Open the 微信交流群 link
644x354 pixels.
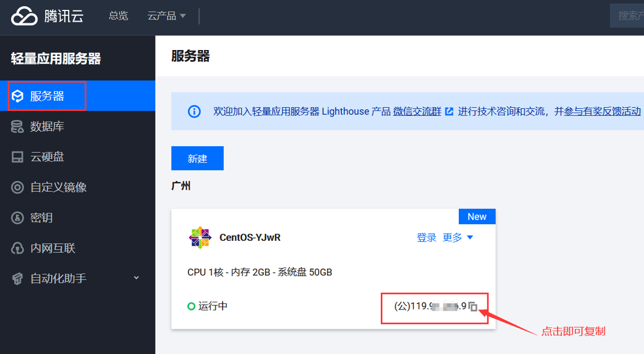click(x=417, y=111)
